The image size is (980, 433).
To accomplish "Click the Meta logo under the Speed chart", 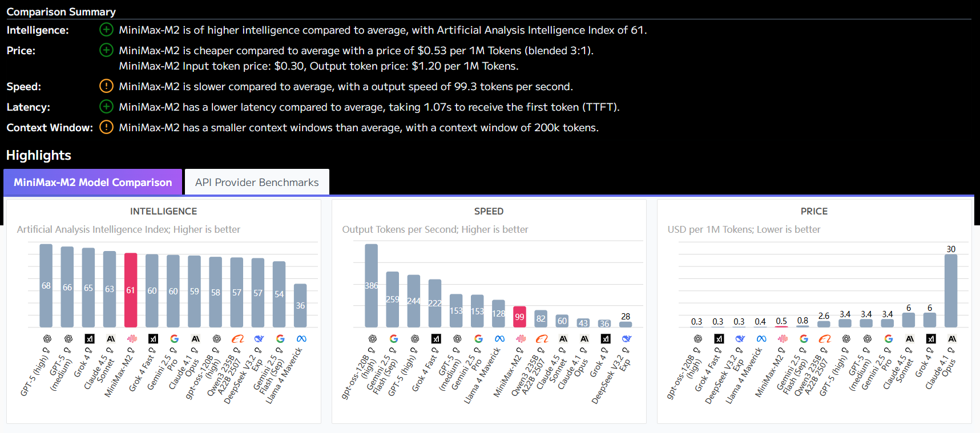I will tap(499, 339).
